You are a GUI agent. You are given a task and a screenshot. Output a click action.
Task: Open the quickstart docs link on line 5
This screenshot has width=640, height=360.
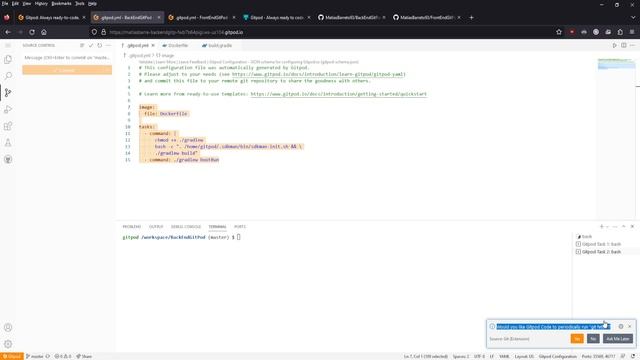tap(338, 94)
